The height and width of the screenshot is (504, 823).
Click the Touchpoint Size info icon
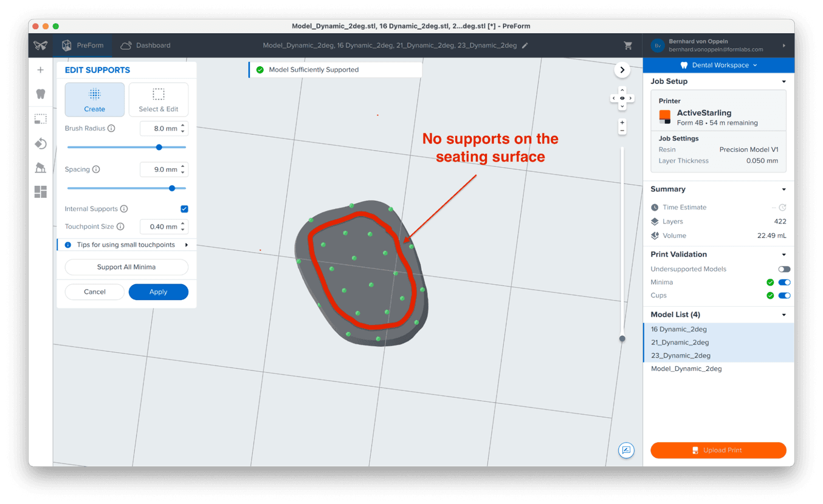(x=120, y=226)
